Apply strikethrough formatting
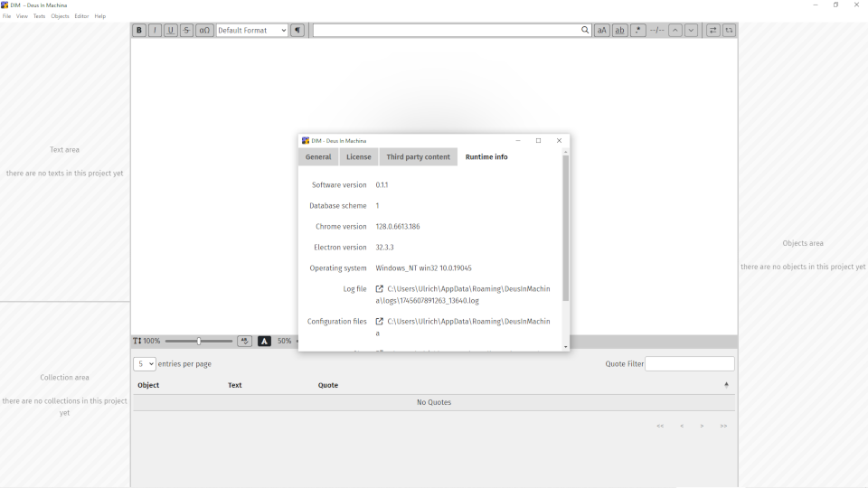This screenshot has width=868, height=488. (x=187, y=31)
